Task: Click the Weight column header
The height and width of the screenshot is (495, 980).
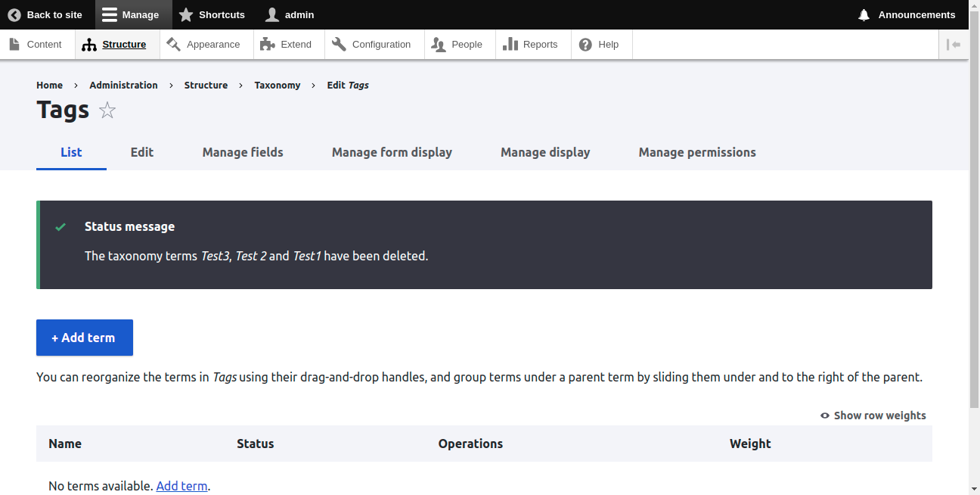Action: point(750,444)
